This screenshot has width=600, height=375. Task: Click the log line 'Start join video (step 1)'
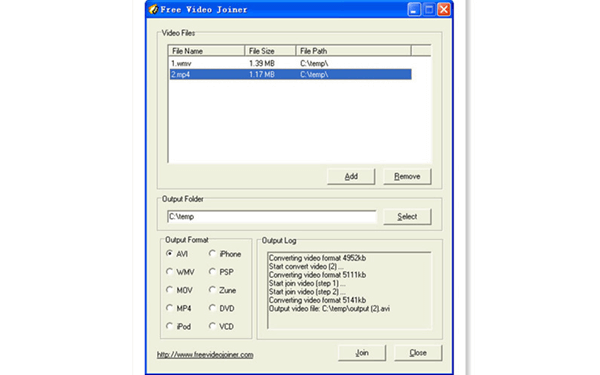pyautogui.click(x=307, y=283)
